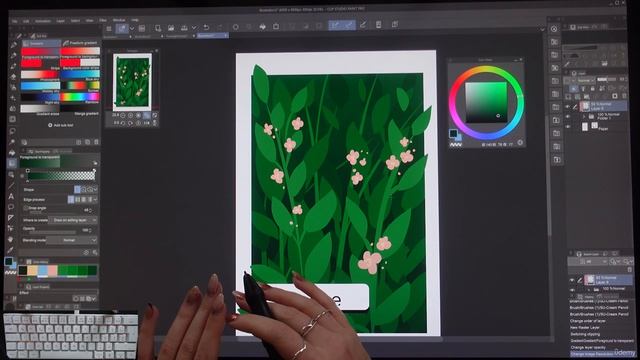Image resolution: width=640 pixels, height=360 pixels.
Task: Click the color wheel panel settings icon
Action: point(520,142)
